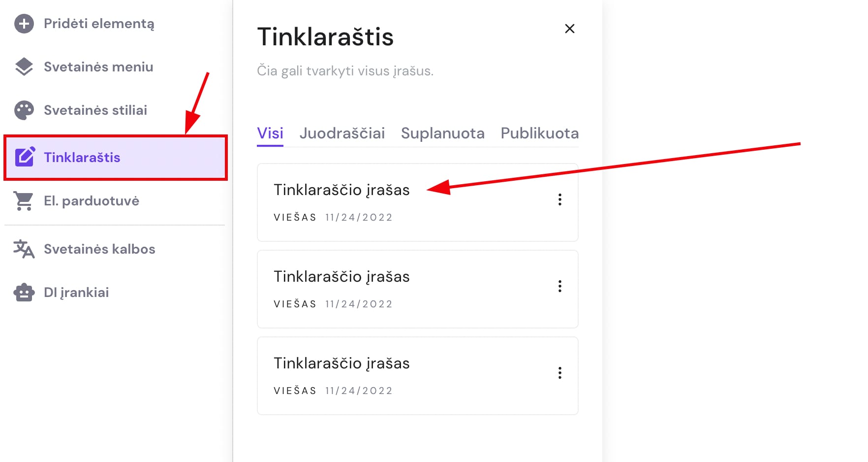The height and width of the screenshot is (462, 868).
Task: Open the Suplanuota tab
Action: (x=442, y=133)
